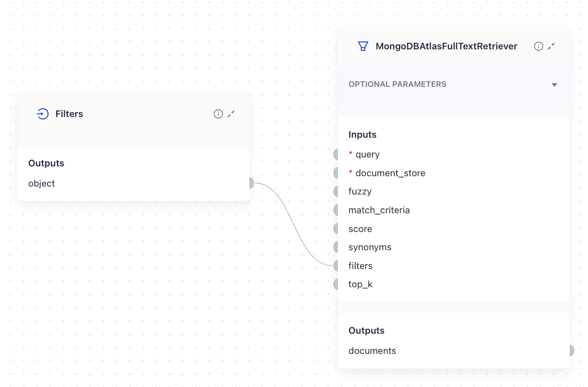Click the synonyms input label
The width and height of the screenshot is (588, 387).
[370, 247]
